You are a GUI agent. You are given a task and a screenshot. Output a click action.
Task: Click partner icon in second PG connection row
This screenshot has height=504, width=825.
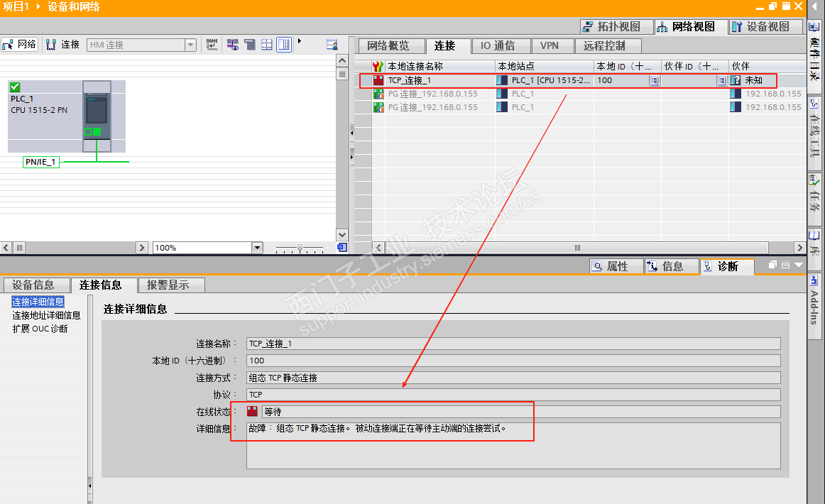(736, 106)
